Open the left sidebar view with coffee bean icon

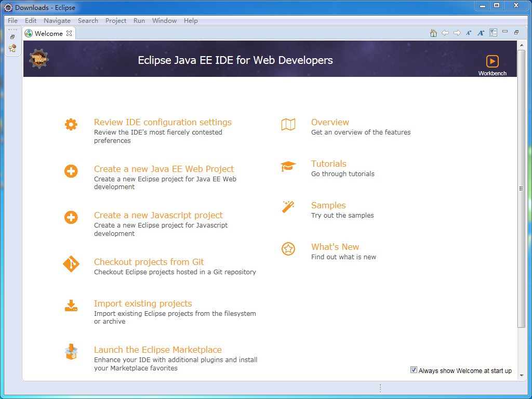tap(12, 48)
